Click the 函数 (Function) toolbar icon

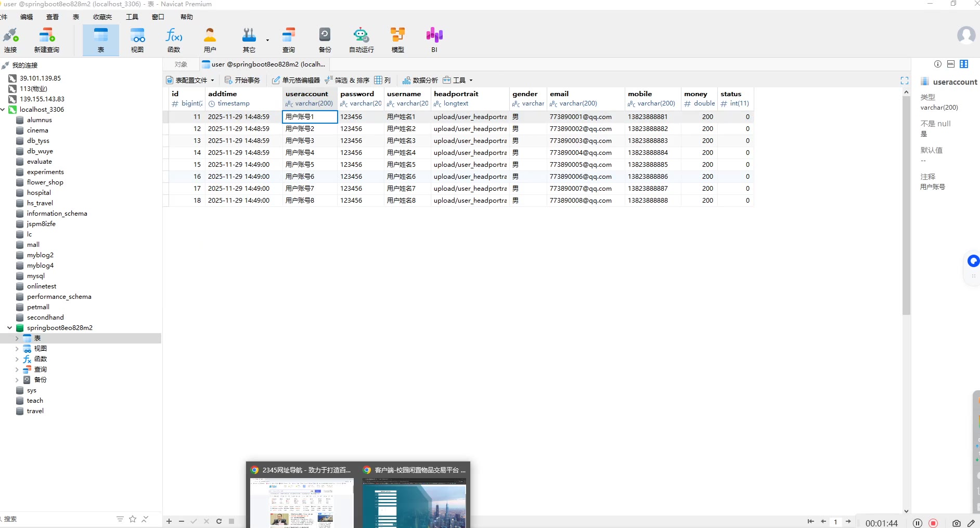pos(174,40)
